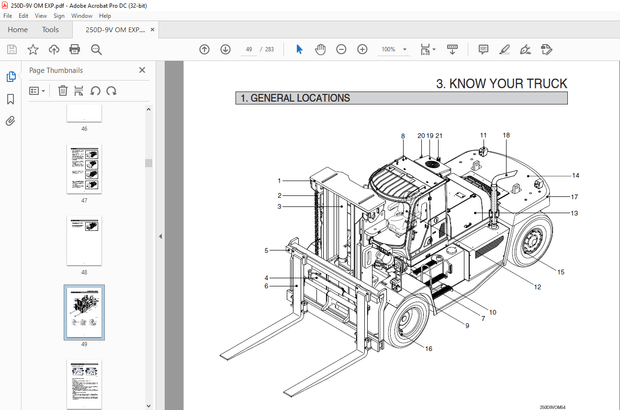This screenshot has width=620, height=410.
Task: Bookmark the file with the star icon
Action: pyautogui.click(x=33, y=49)
